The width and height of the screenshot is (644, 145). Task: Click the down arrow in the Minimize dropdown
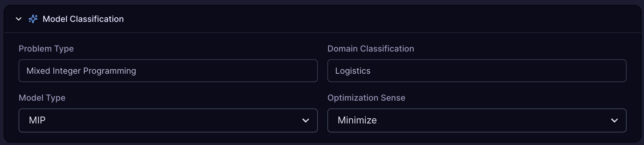[x=614, y=120]
